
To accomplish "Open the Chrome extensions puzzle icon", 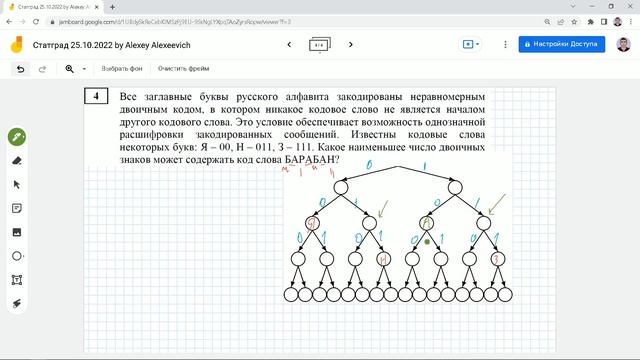I will pos(591,22).
